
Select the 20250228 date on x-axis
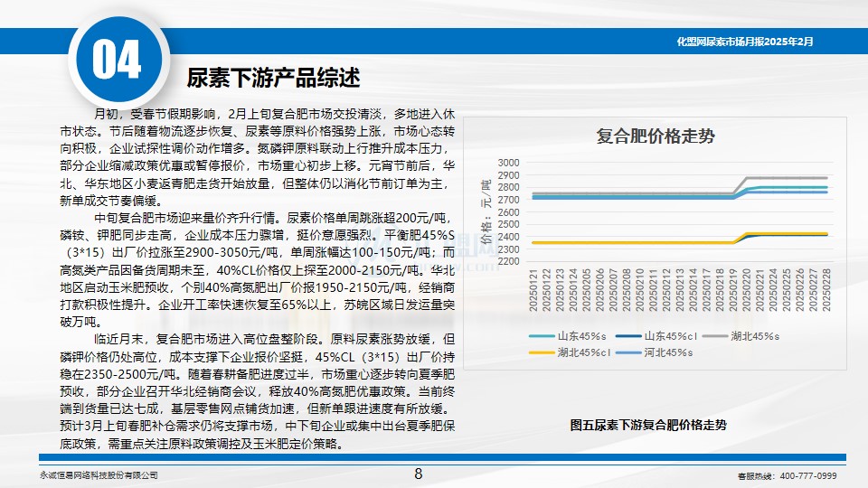823,289
